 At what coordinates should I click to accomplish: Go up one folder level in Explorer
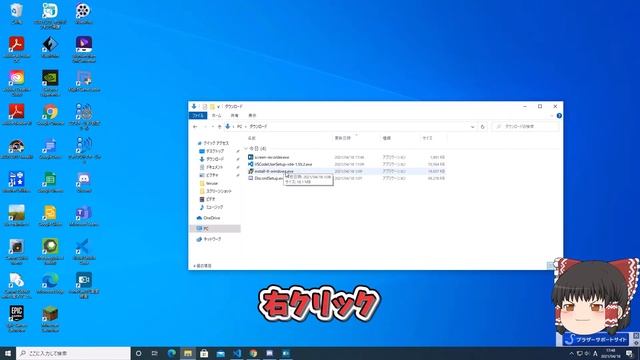point(220,127)
